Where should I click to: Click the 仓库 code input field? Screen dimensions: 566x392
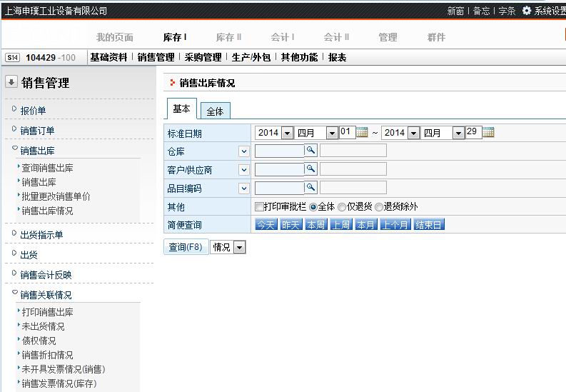pos(279,151)
